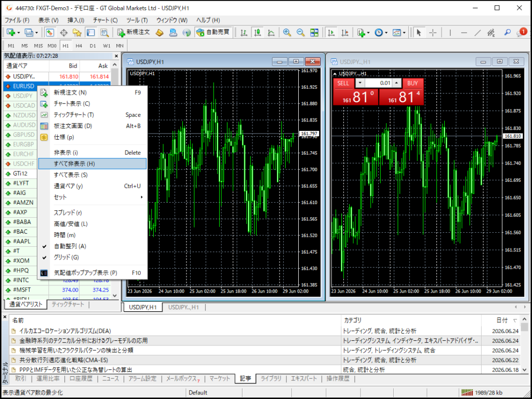Switch to the ティックチャート tab
532x399 pixels.
pos(68,304)
